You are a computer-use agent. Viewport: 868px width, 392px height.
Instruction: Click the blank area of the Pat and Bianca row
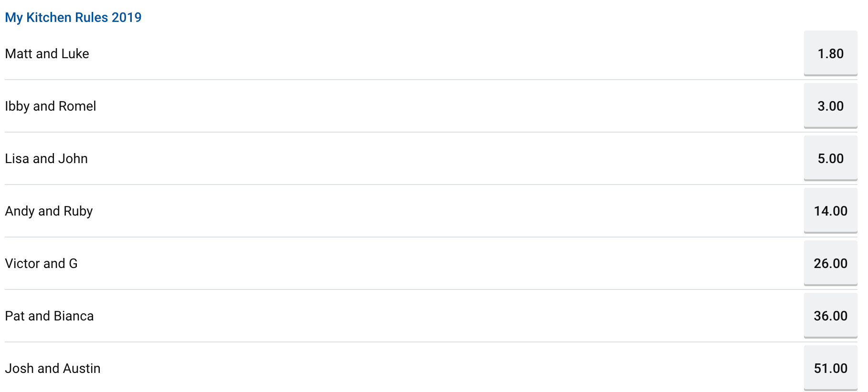pyautogui.click(x=449, y=316)
